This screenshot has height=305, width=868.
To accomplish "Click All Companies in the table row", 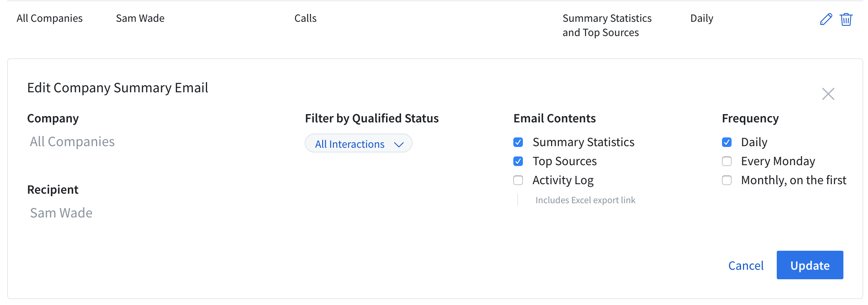I will 50,18.
